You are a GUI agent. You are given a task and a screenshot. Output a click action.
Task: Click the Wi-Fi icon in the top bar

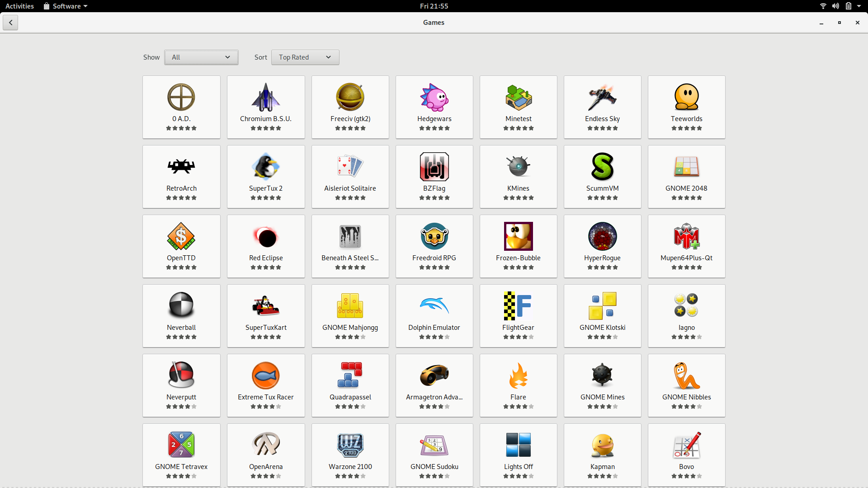(x=823, y=6)
